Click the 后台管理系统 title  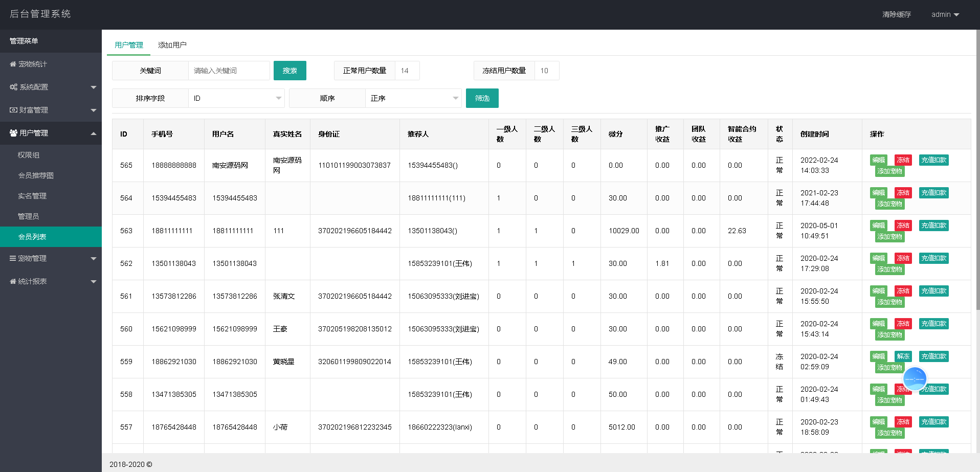40,14
